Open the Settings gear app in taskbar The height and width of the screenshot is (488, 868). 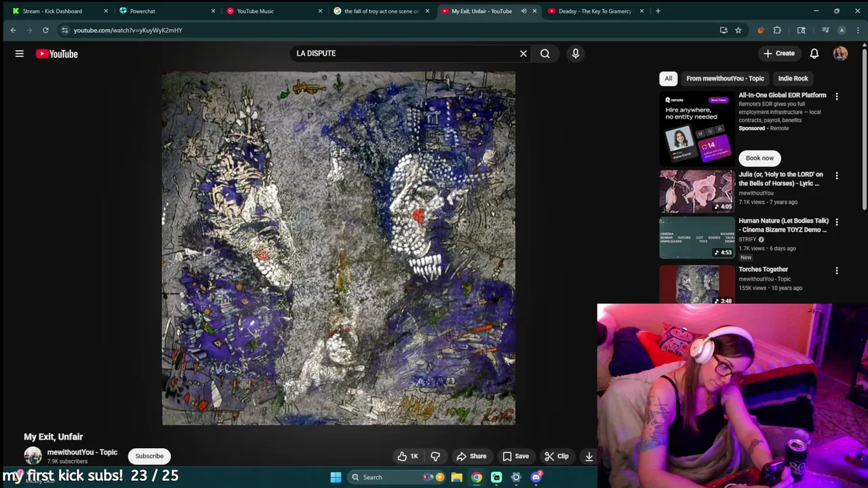click(516, 477)
